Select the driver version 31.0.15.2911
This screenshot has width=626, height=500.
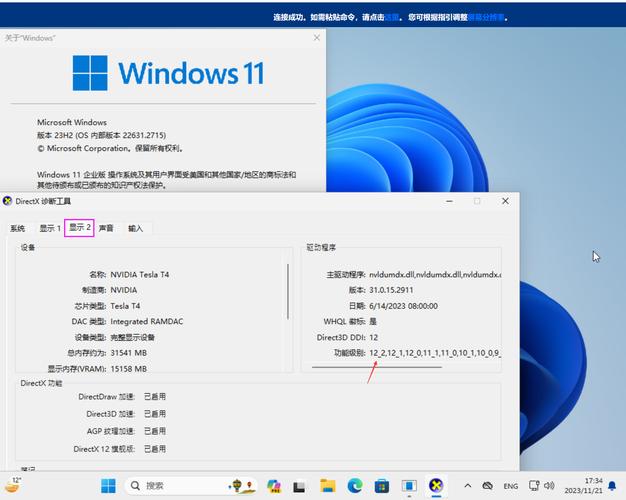pos(391,290)
